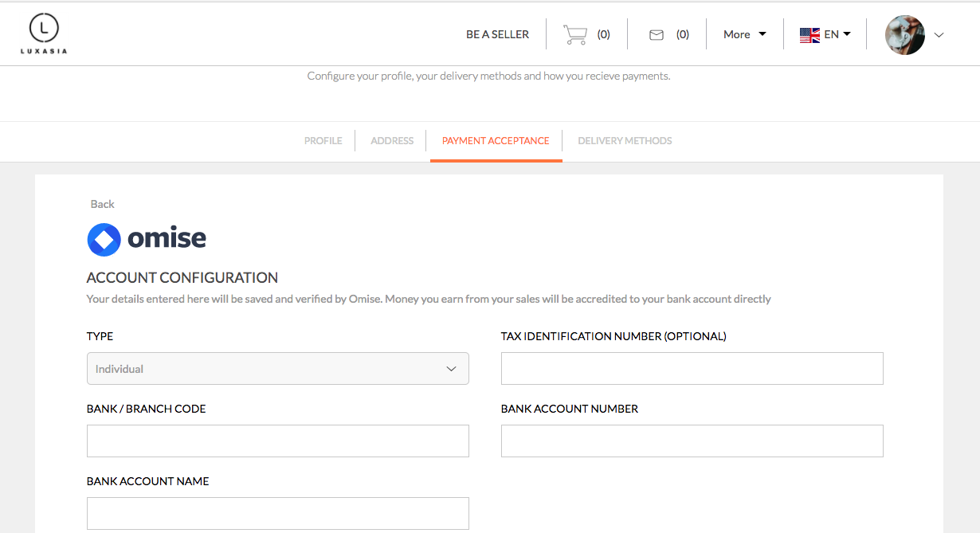The width and height of the screenshot is (980, 533).
Task: Open the shopping cart icon
Action: coord(575,34)
